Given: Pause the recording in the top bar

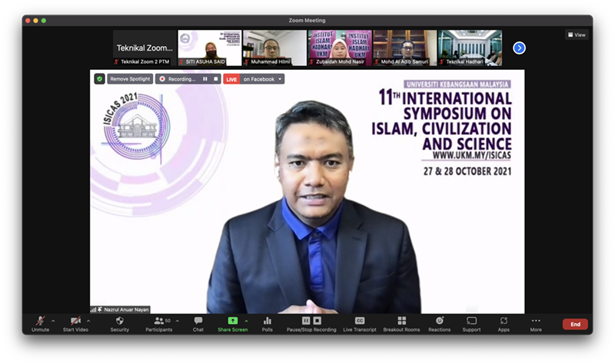Looking at the screenshot, I should click(205, 79).
